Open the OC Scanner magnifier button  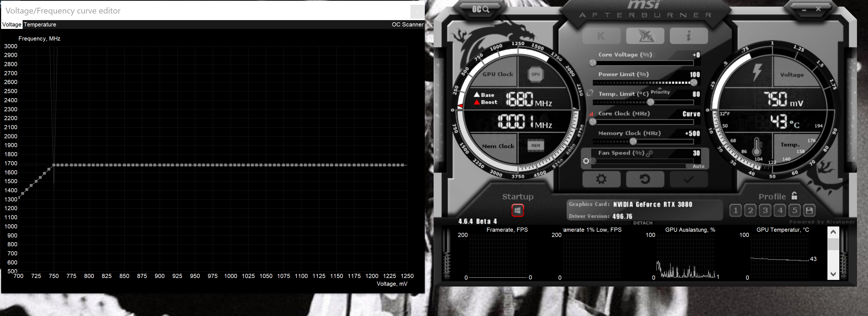point(480,9)
